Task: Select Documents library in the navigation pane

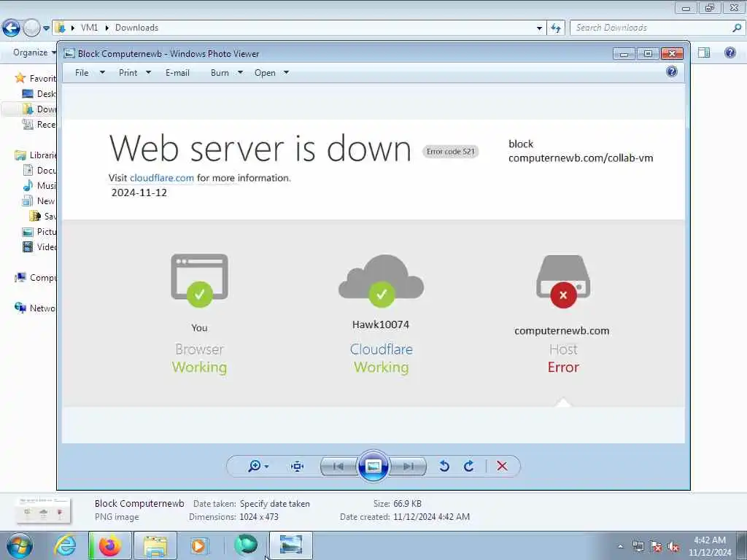Action: pos(39,171)
